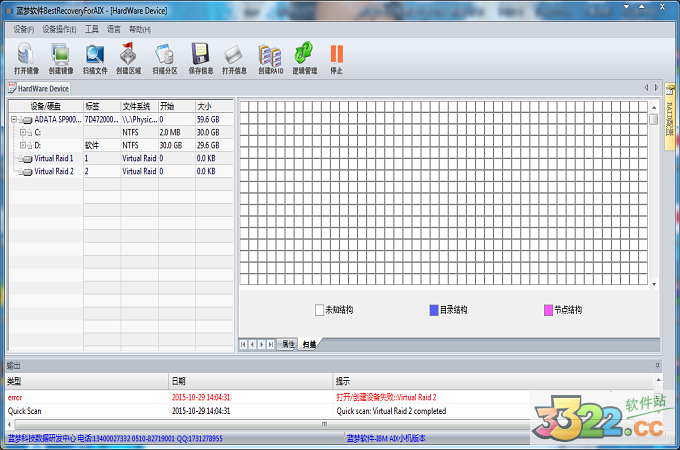Image resolution: width=680 pixels, height=450 pixels.
Task: Click the 扫描文件 (Scan Files) magnifier icon
Action: tap(95, 55)
